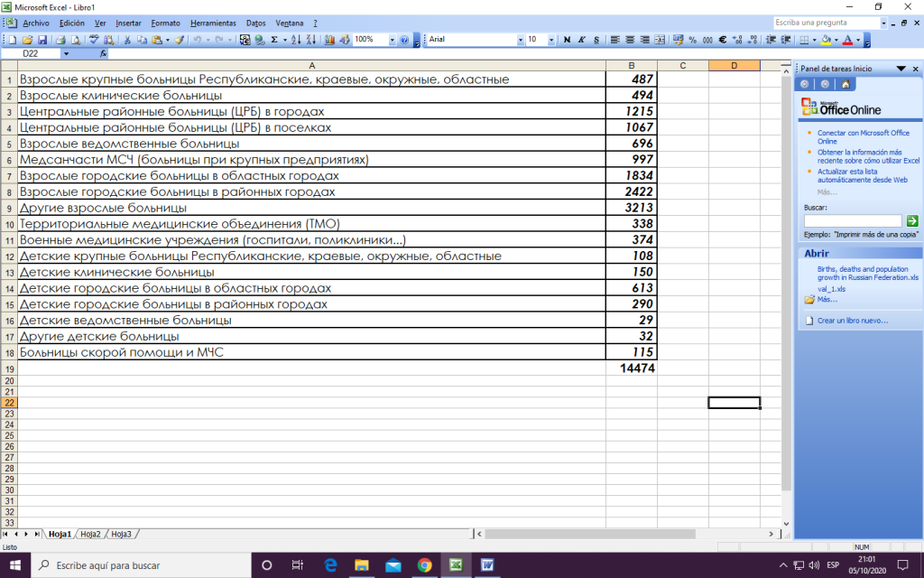This screenshot has height=578, width=924.
Task: Open the Chart Wizard icon
Action: 328,40
